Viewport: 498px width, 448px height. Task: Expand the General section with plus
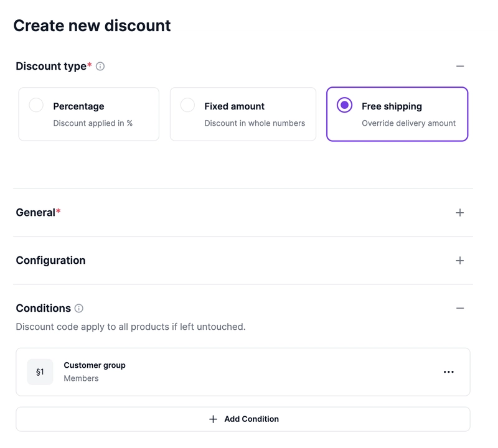click(460, 213)
